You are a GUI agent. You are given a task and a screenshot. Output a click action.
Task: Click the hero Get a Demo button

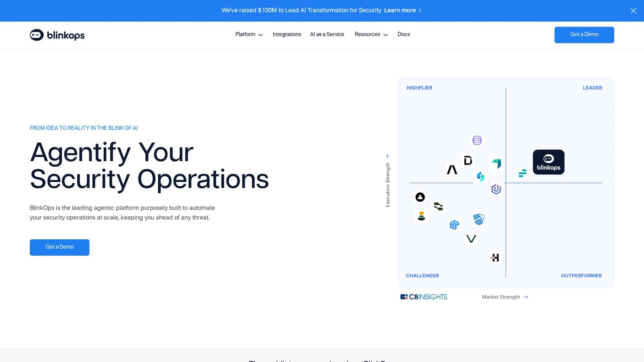[x=59, y=247]
